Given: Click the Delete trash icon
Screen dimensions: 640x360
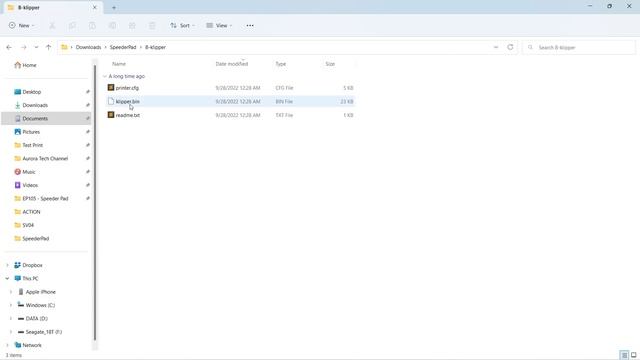Looking at the screenshot, I should tap(152, 25).
